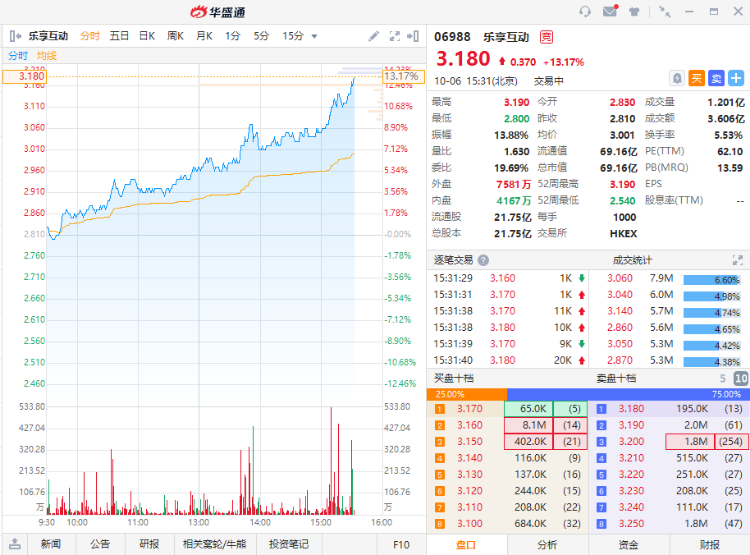
Task: Select ask level 1 price 3.180
Action: (631, 409)
